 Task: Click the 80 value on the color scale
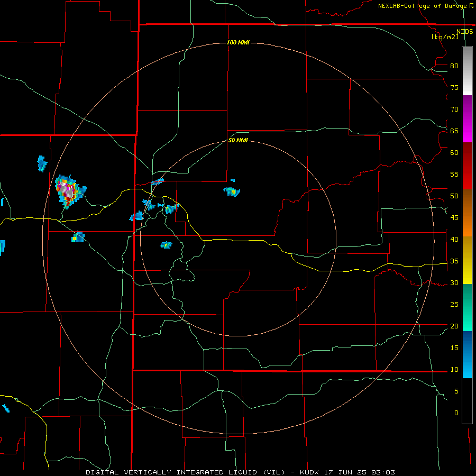pyautogui.click(x=454, y=66)
